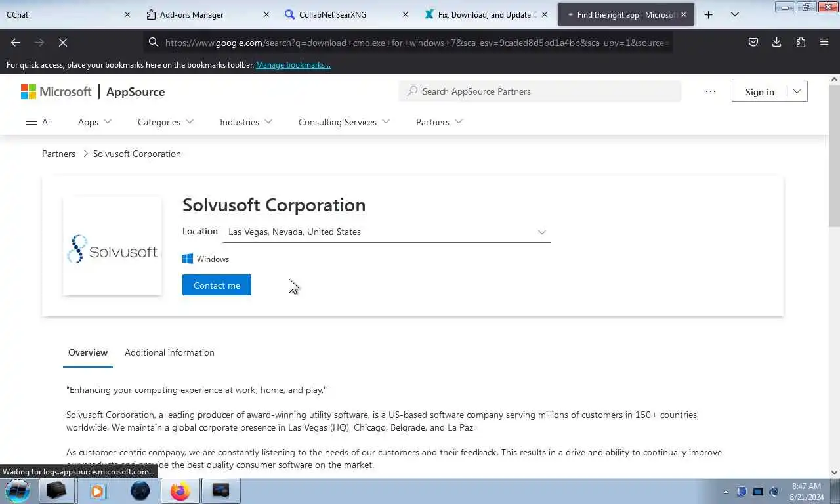Click the Partners breadcrumb link

click(x=58, y=154)
